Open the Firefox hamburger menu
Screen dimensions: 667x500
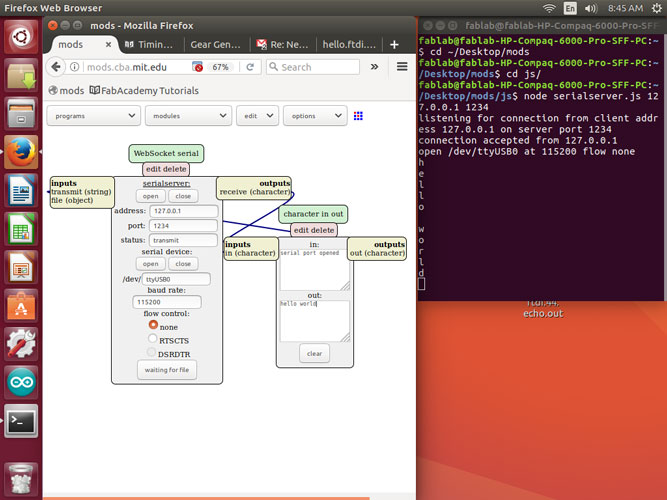click(402, 66)
